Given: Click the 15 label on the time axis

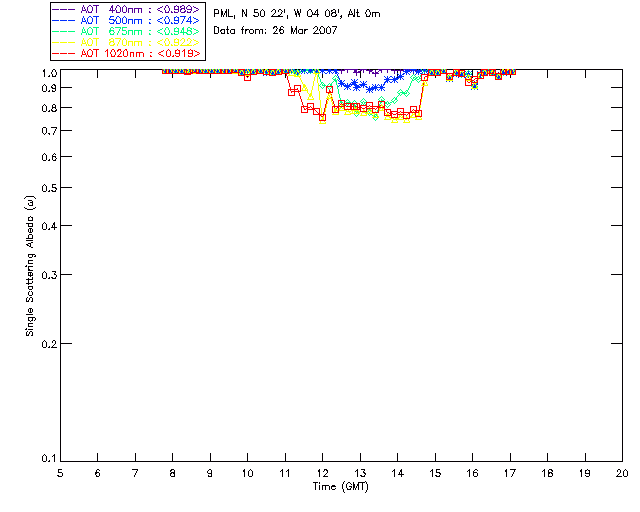Looking at the screenshot, I should pos(435,473).
